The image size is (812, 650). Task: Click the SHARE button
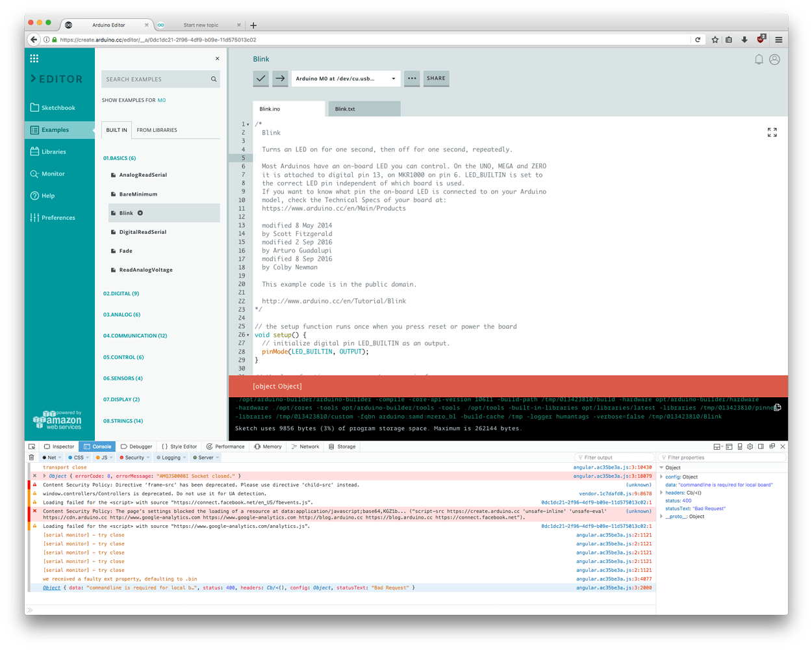click(436, 78)
